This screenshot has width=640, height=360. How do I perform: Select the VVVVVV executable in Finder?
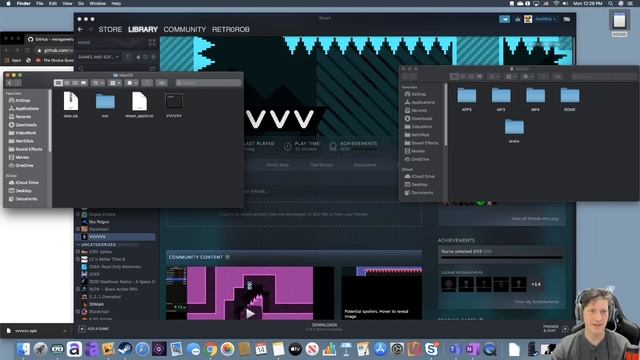point(174,104)
